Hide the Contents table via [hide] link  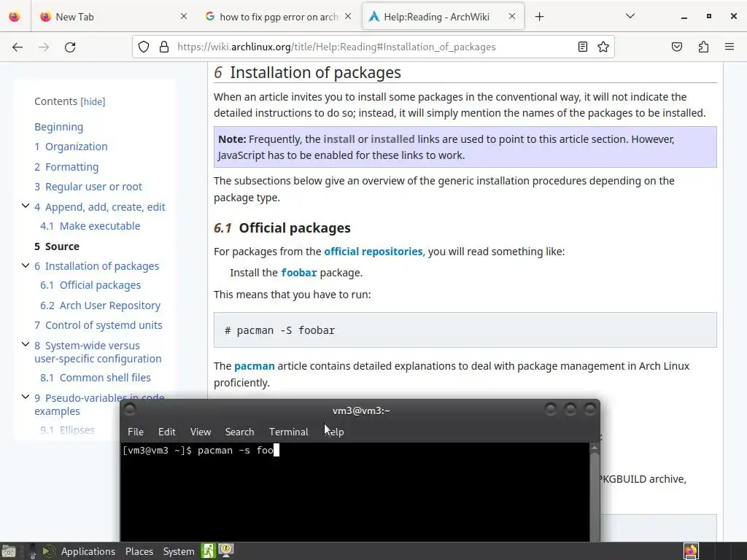(x=93, y=101)
